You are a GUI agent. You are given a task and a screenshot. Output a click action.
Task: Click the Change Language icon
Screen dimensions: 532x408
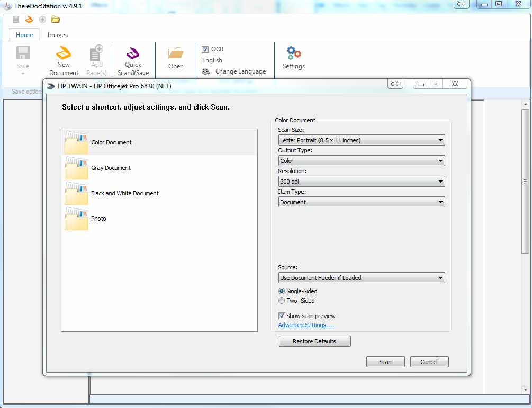[206, 71]
